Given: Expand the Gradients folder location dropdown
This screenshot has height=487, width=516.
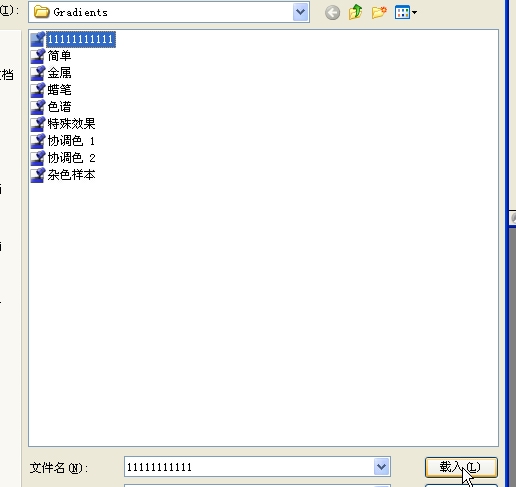Looking at the screenshot, I should click(x=300, y=12).
